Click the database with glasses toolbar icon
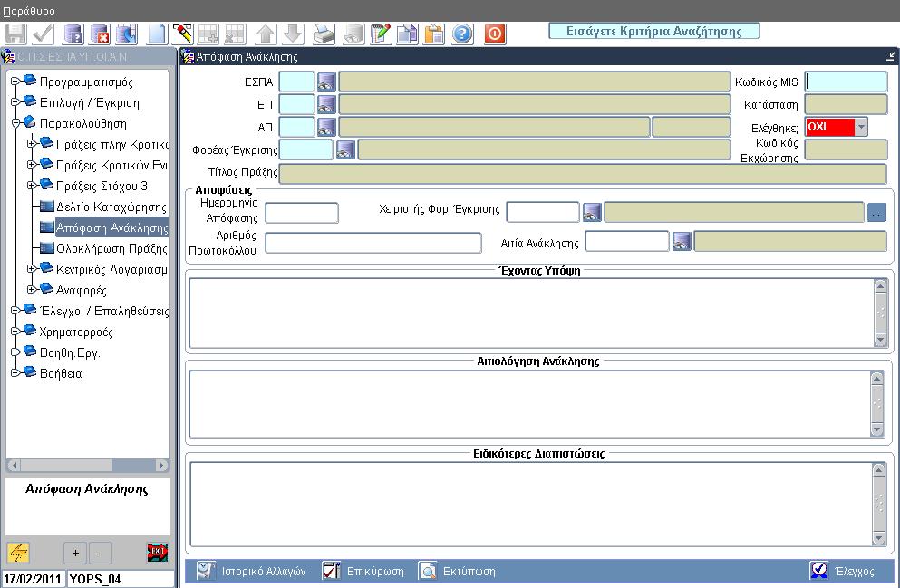 353,34
